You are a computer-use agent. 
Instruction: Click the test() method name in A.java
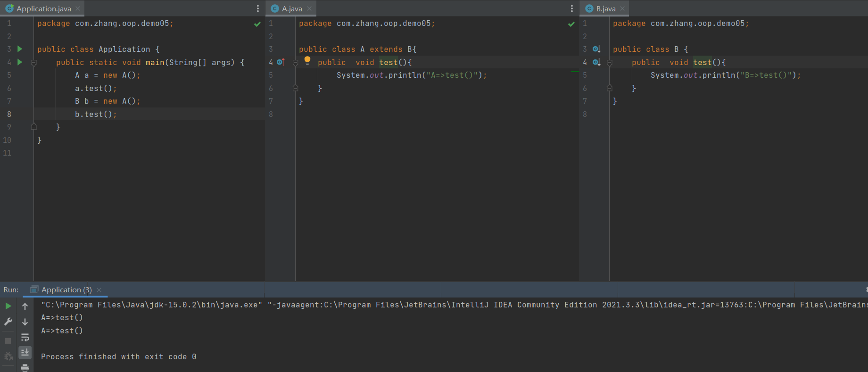click(x=389, y=62)
